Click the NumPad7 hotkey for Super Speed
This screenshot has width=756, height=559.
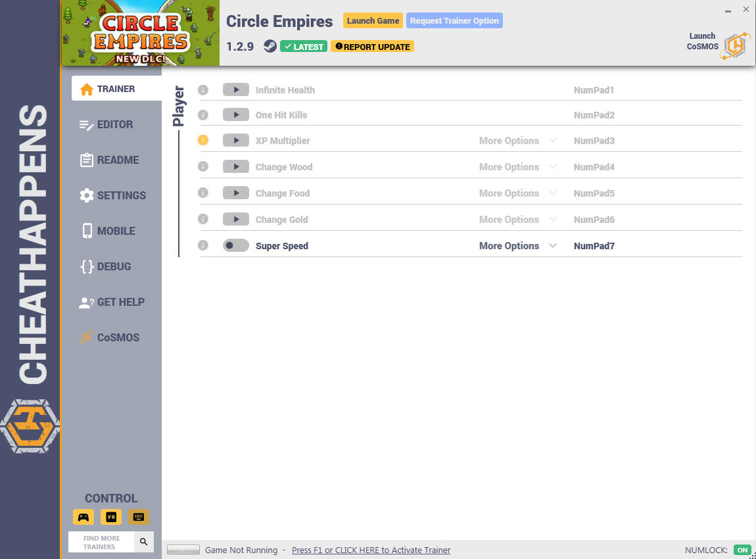click(x=594, y=246)
